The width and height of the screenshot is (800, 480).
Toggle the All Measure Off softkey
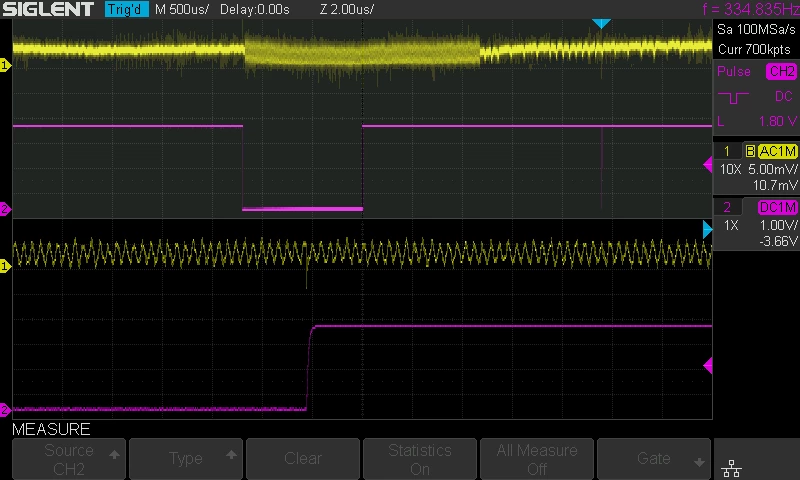537,459
